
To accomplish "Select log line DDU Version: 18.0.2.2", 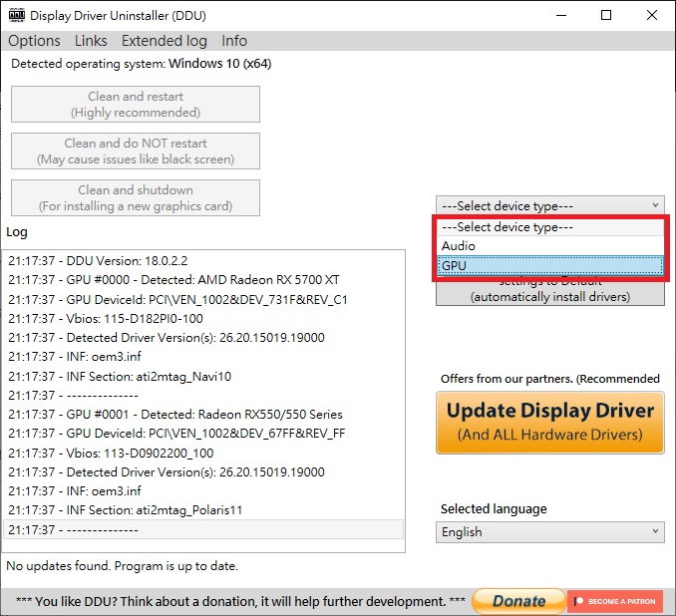I will [x=203, y=261].
